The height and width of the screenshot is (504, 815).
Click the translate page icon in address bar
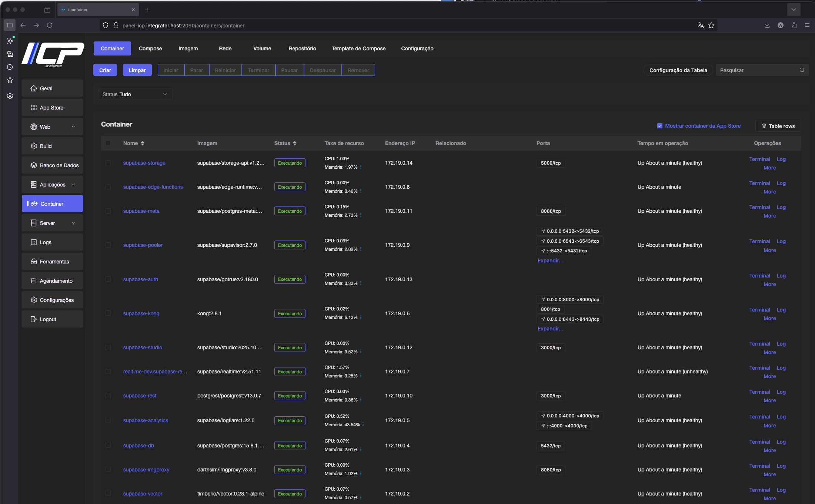(701, 25)
